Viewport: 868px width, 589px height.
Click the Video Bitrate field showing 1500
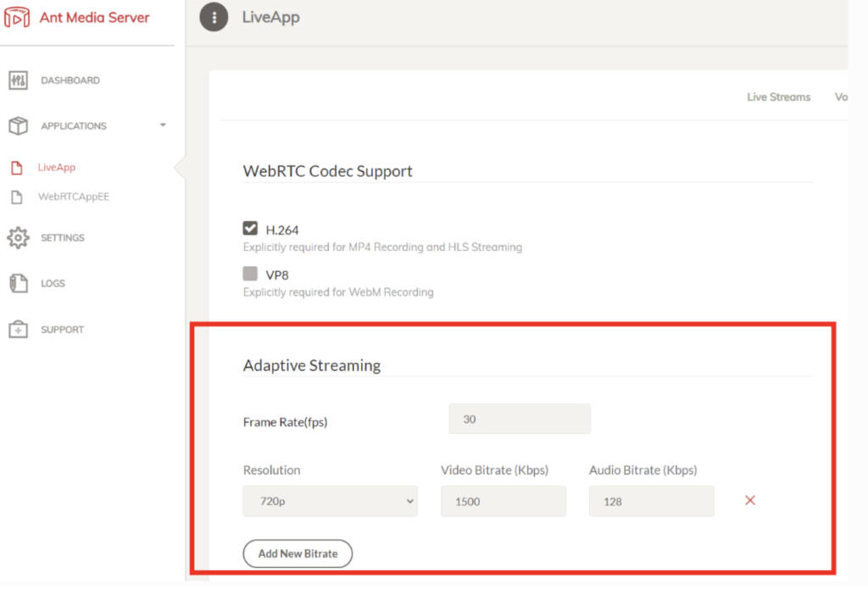[x=504, y=501]
